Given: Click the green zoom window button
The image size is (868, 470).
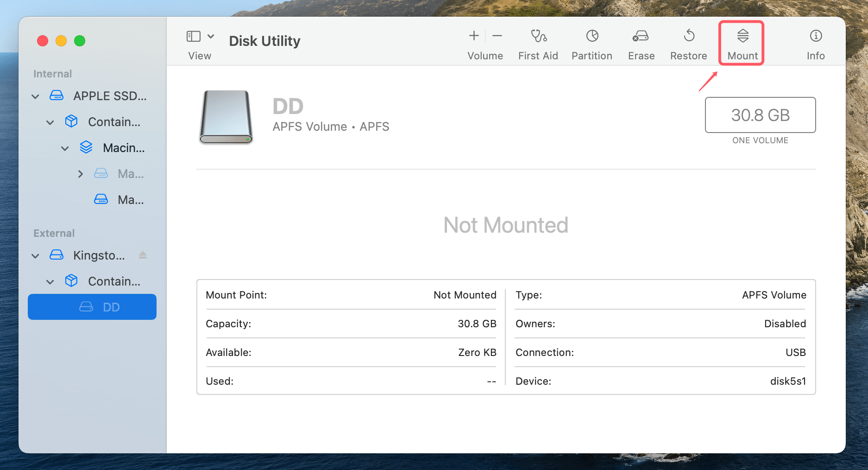Looking at the screenshot, I should coord(80,41).
